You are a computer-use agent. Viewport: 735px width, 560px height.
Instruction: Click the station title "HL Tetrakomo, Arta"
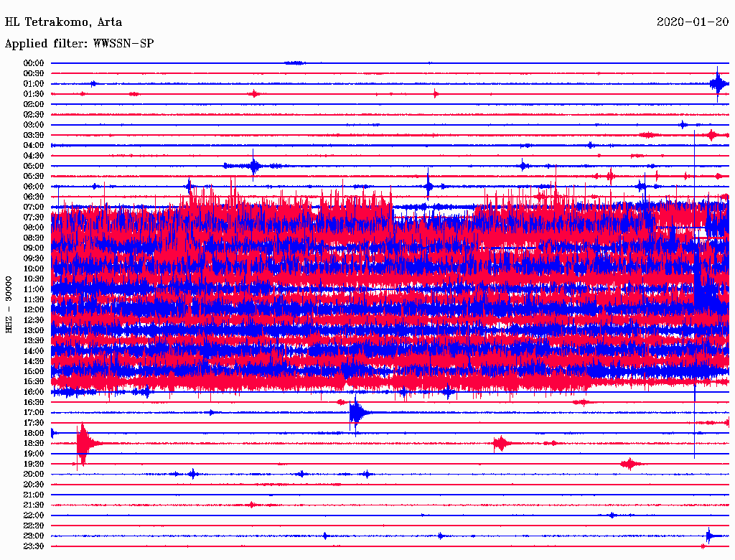pyautogui.click(x=63, y=22)
